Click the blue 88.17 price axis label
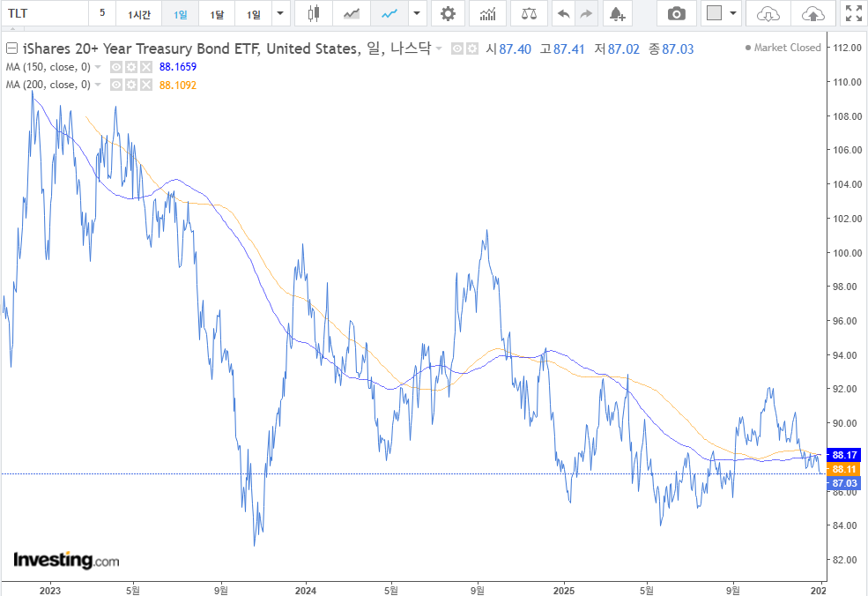This screenshot has height=596, width=868. (x=844, y=455)
